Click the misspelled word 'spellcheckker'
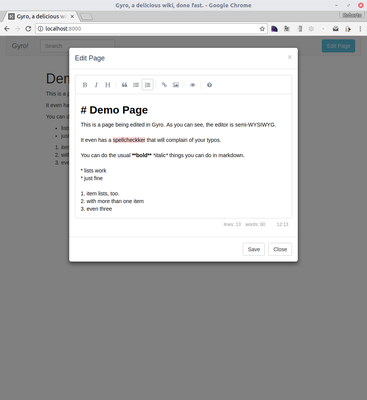367x400 pixels. [x=129, y=140]
